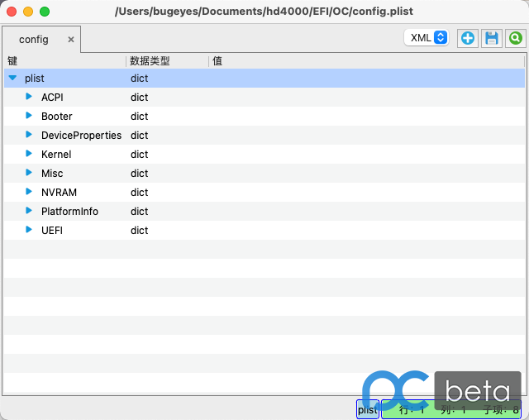Click the green row/column status info box

tap(451, 409)
